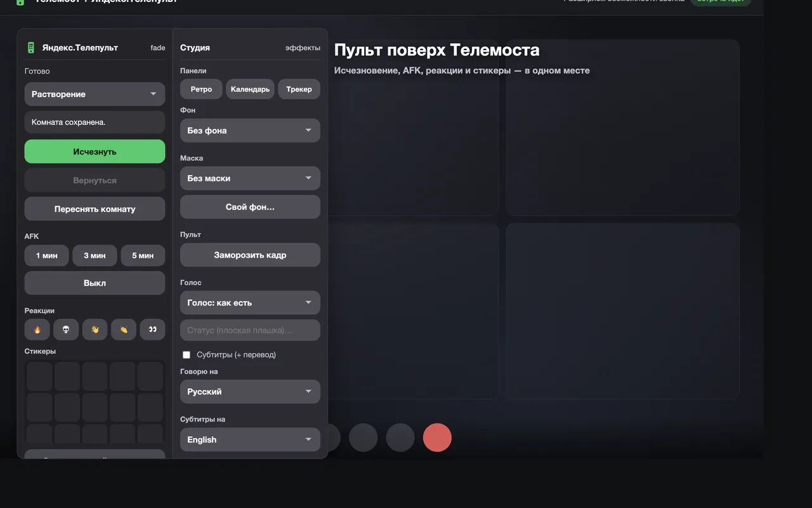
Task: Click the first sticker slot in the grid
Action: (39, 377)
